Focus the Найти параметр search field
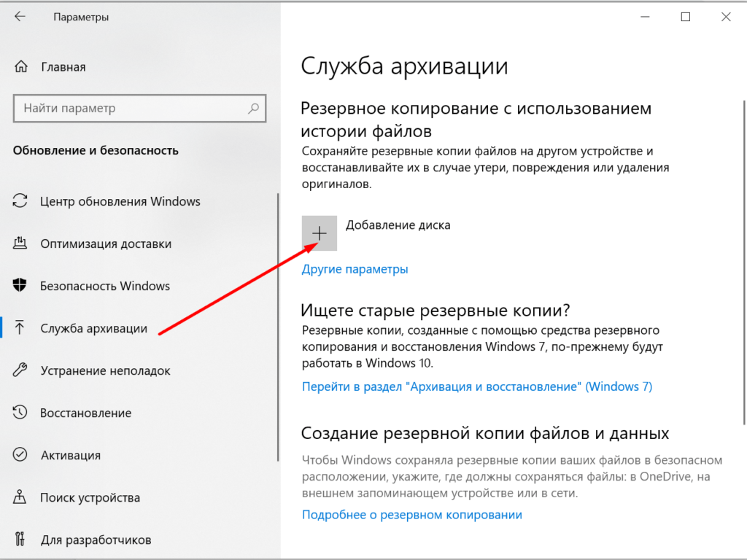Screen dimensions: 747x560 pyautogui.click(x=139, y=108)
